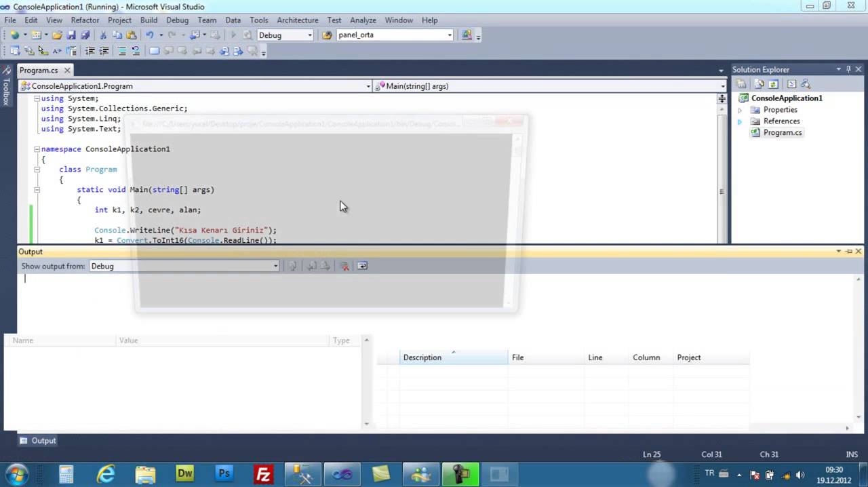Click the 09:30 taskbar clock
868x487 pixels.
[x=834, y=474]
